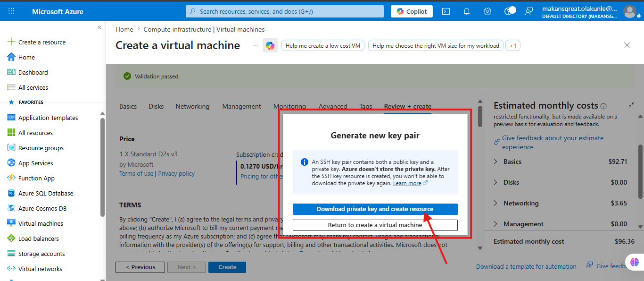The width and height of the screenshot is (644, 281).
Task: Click the Home breadcrumb link
Action: click(x=124, y=29)
